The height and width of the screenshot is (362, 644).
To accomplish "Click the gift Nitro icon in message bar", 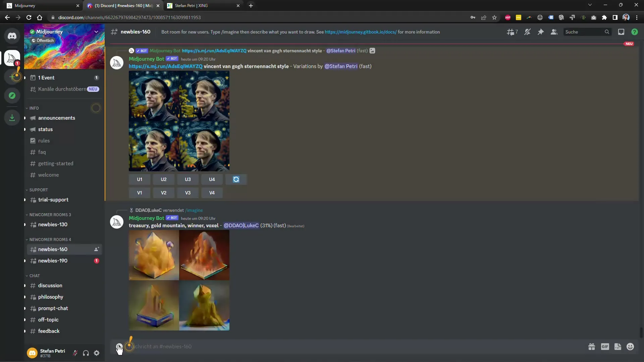I will pos(592,347).
